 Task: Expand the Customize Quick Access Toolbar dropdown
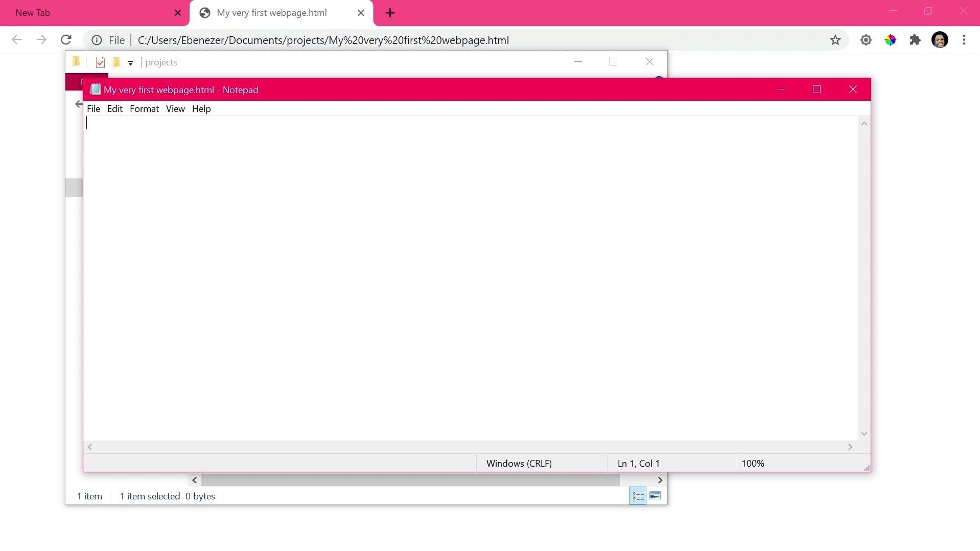(130, 63)
